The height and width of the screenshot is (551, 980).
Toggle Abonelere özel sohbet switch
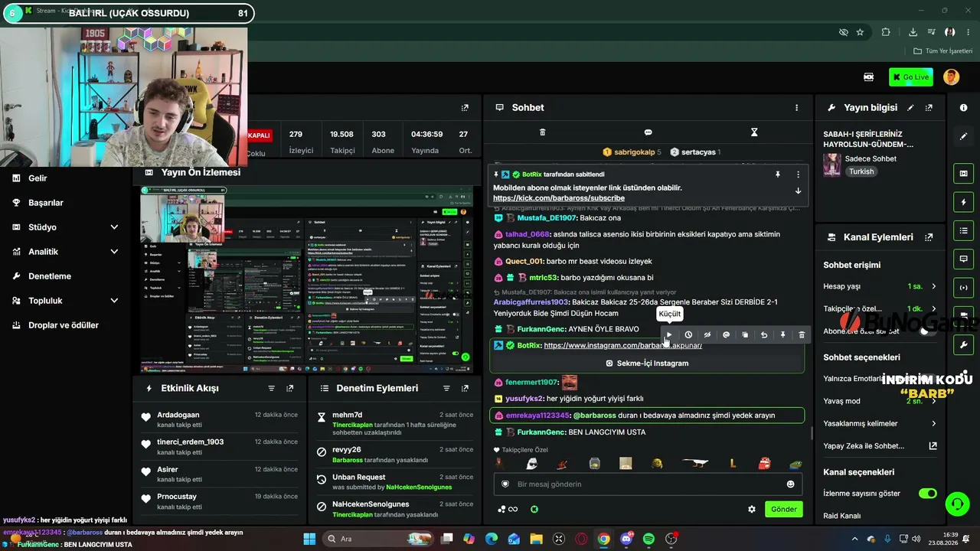(x=927, y=331)
